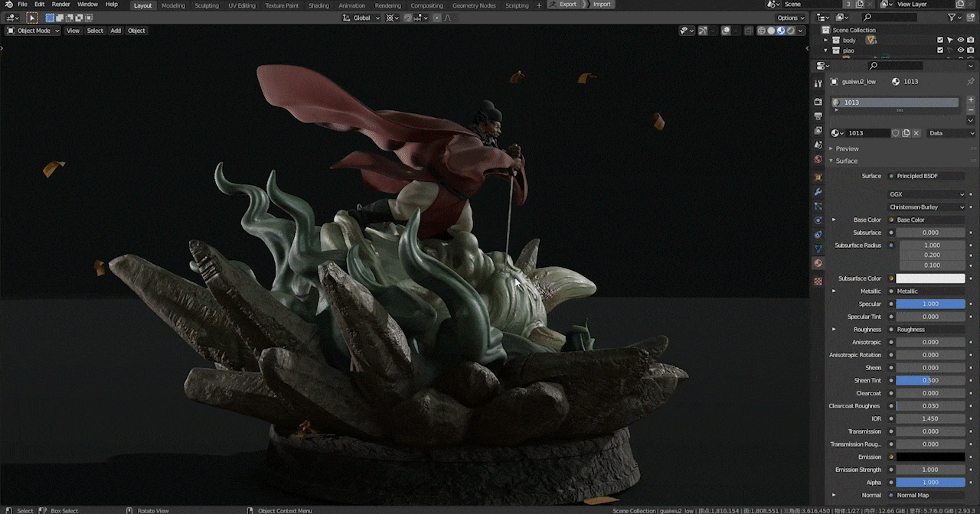Switch to the Shading workspace tab
Image resolution: width=980 pixels, height=514 pixels.
pyautogui.click(x=318, y=5)
